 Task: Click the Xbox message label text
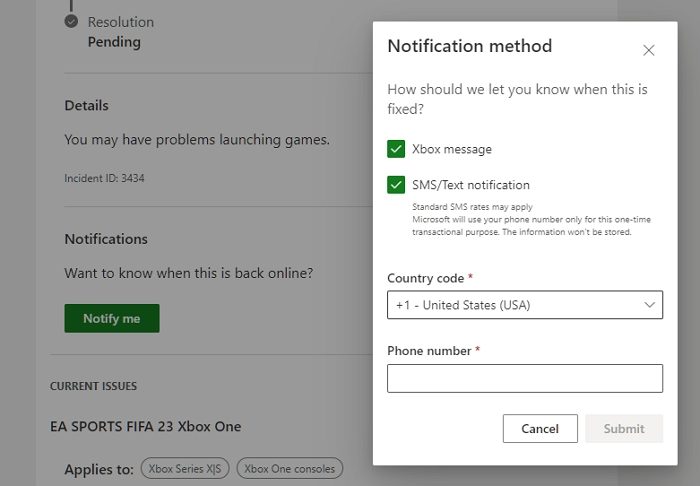point(452,149)
